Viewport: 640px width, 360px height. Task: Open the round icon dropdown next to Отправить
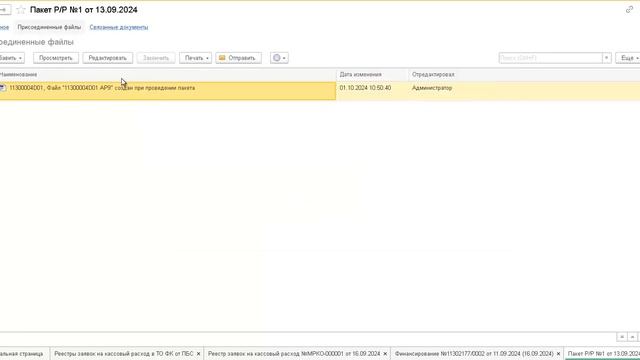279,58
